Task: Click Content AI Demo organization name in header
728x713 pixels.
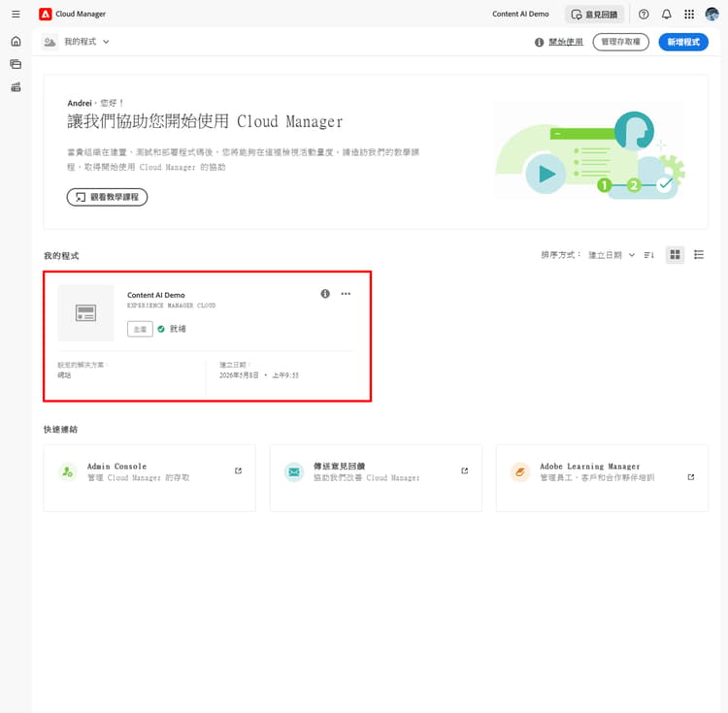Action: (520, 14)
